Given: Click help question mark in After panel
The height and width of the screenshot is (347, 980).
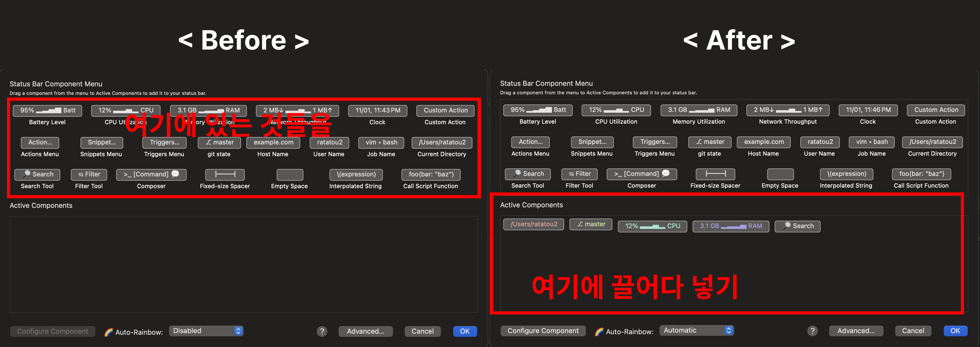Looking at the screenshot, I should (x=812, y=331).
